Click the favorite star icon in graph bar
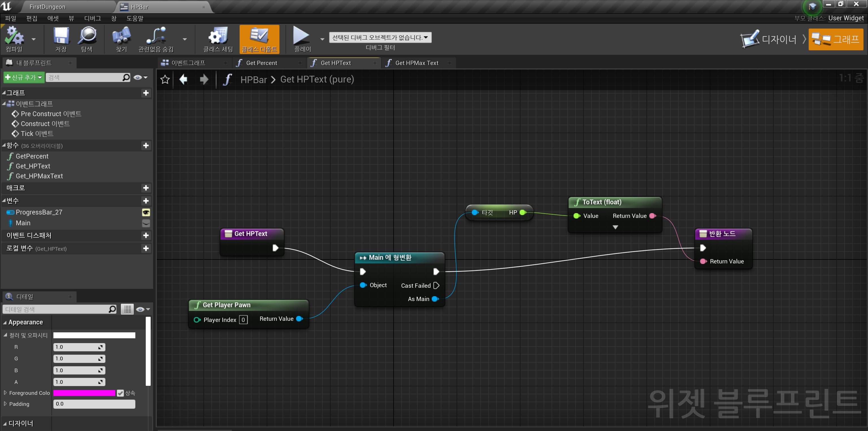Image resolution: width=868 pixels, height=431 pixels. pyautogui.click(x=165, y=79)
